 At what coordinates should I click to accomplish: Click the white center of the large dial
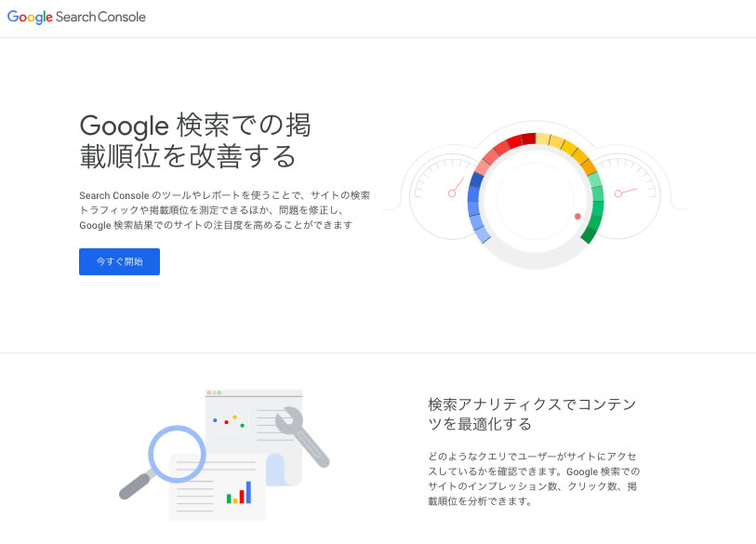tap(535, 200)
